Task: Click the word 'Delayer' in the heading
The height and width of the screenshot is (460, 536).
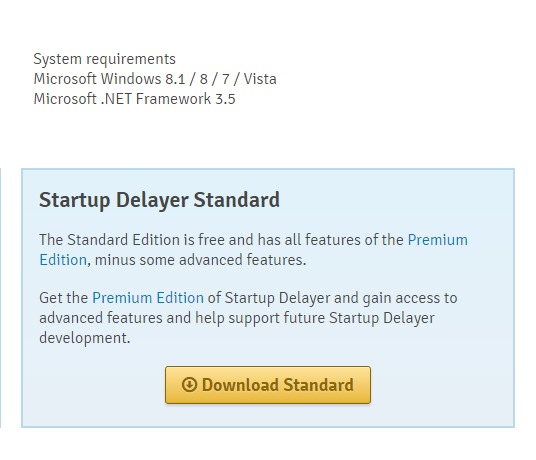Action: [x=152, y=200]
